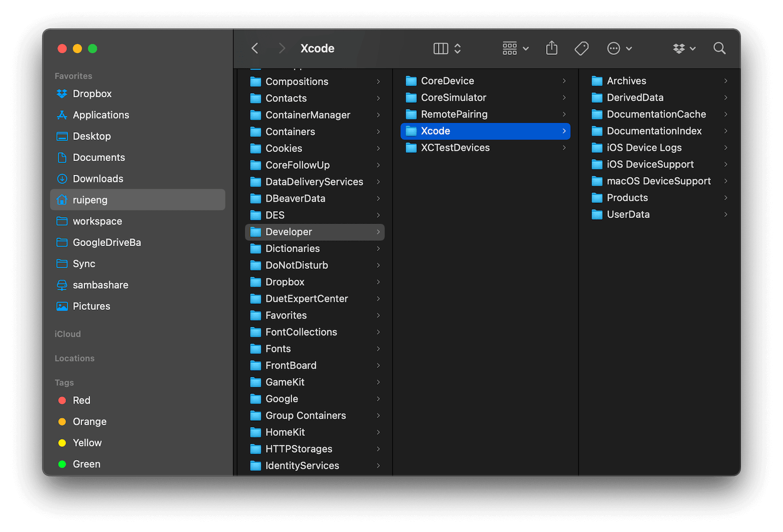783x532 pixels.
Task: Expand the macOS DeviceSupport folder chevron
Action: pos(726,181)
